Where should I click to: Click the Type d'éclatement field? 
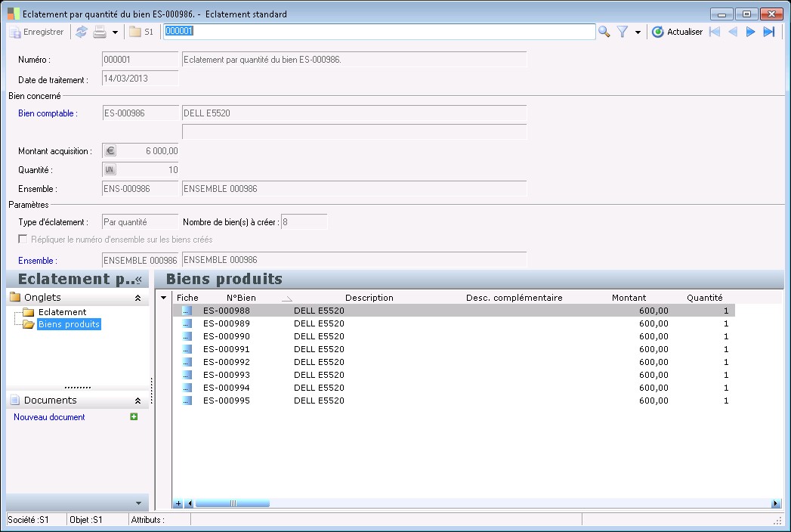tap(141, 222)
